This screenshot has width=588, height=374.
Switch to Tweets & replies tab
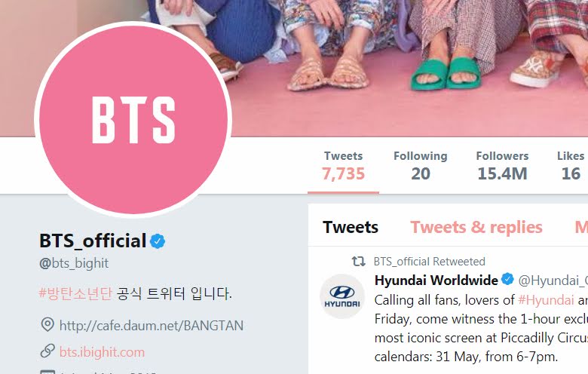pyautogui.click(x=476, y=227)
